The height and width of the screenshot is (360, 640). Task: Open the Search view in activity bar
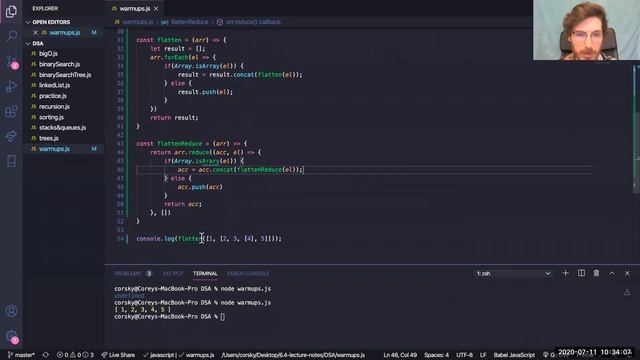coord(11,36)
